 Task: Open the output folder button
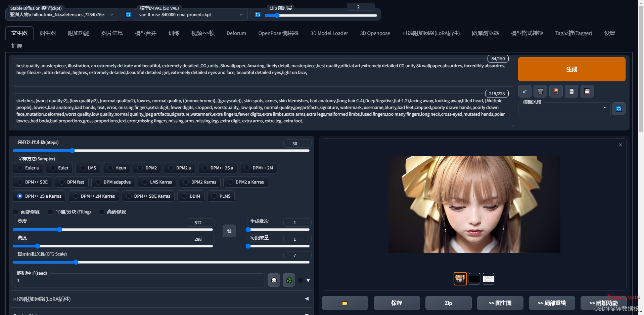click(345, 303)
